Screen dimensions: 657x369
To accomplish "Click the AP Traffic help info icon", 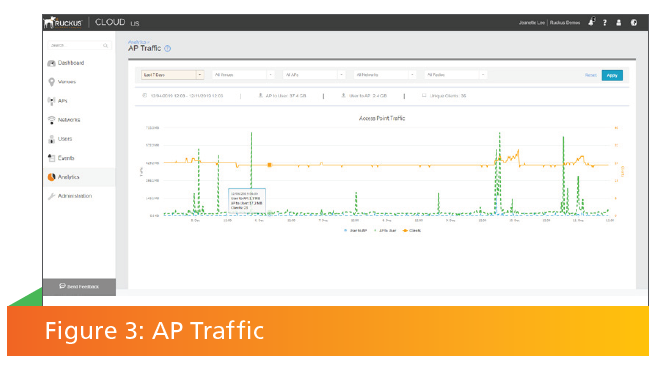I will [x=168, y=49].
